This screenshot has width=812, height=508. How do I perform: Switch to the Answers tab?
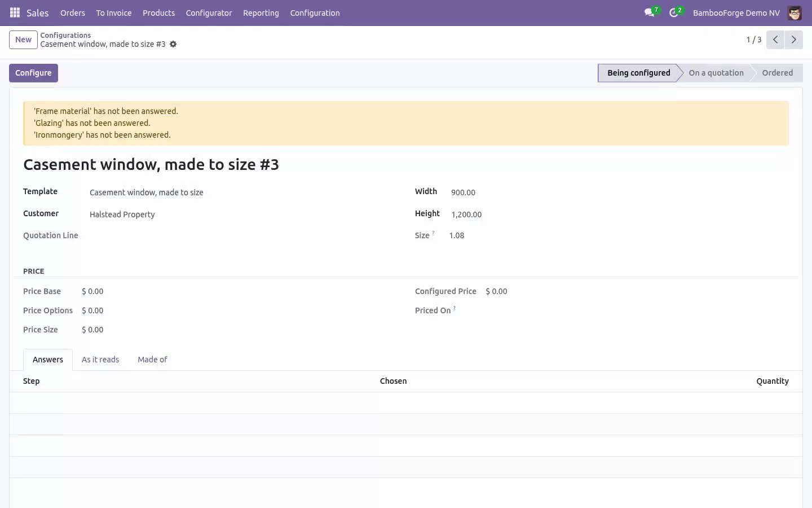(48, 360)
